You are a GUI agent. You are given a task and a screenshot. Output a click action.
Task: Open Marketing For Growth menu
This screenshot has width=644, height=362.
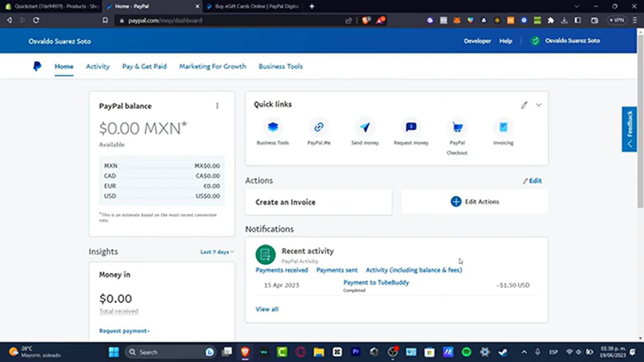click(x=213, y=66)
